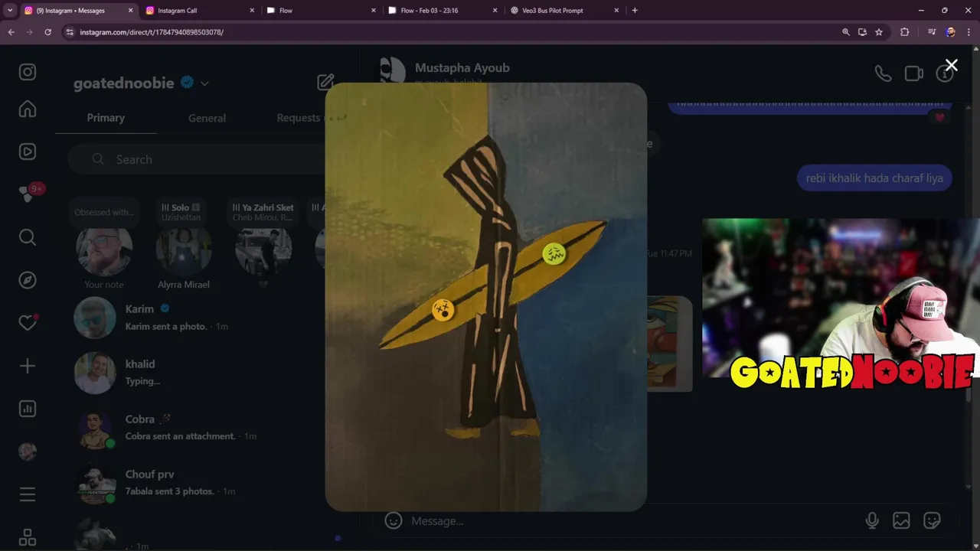
Task: Switch to the Flow browser tab
Action: pos(320,11)
